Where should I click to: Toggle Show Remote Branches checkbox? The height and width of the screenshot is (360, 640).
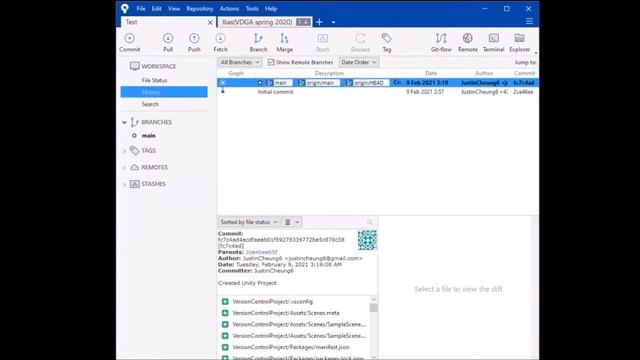pyautogui.click(x=271, y=62)
